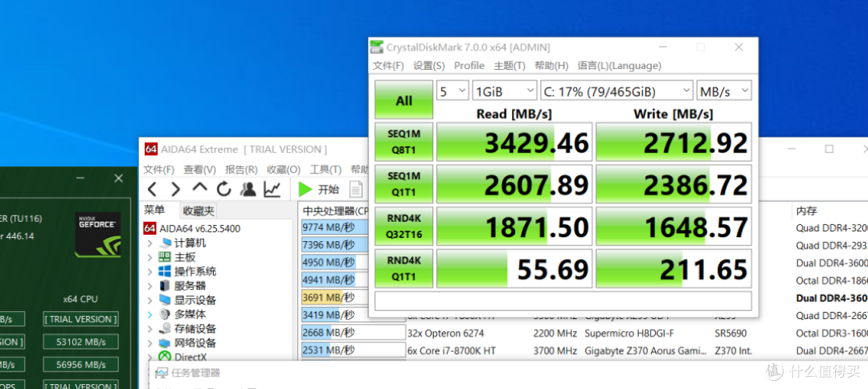Run all tests with All button
Image resolution: width=868 pixels, height=389 pixels.
(404, 100)
